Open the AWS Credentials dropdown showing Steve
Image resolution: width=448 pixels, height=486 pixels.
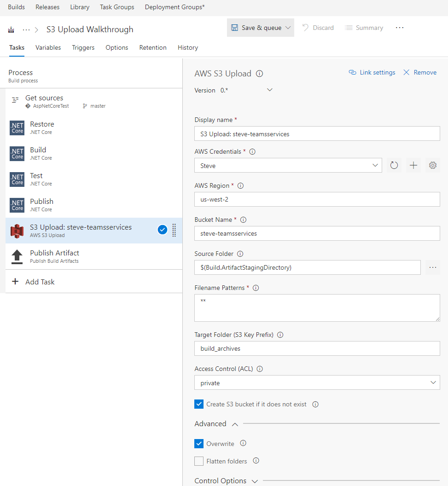pyautogui.click(x=288, y=166)
